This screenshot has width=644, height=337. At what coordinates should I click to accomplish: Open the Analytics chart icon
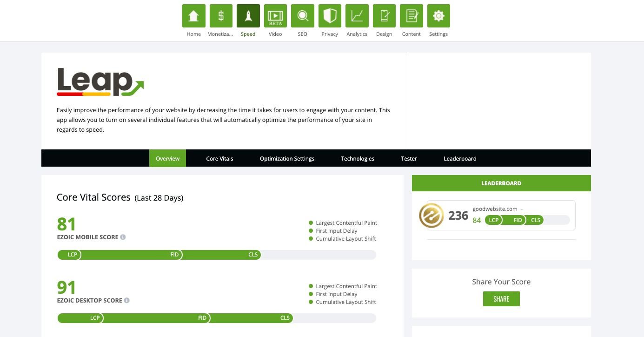click(357, 16)
